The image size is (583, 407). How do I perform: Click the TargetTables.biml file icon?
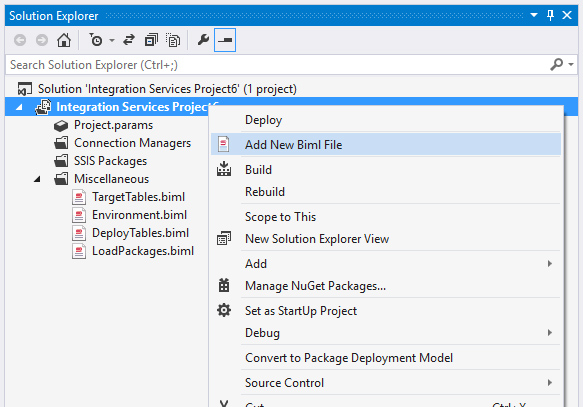pos(79,197)
